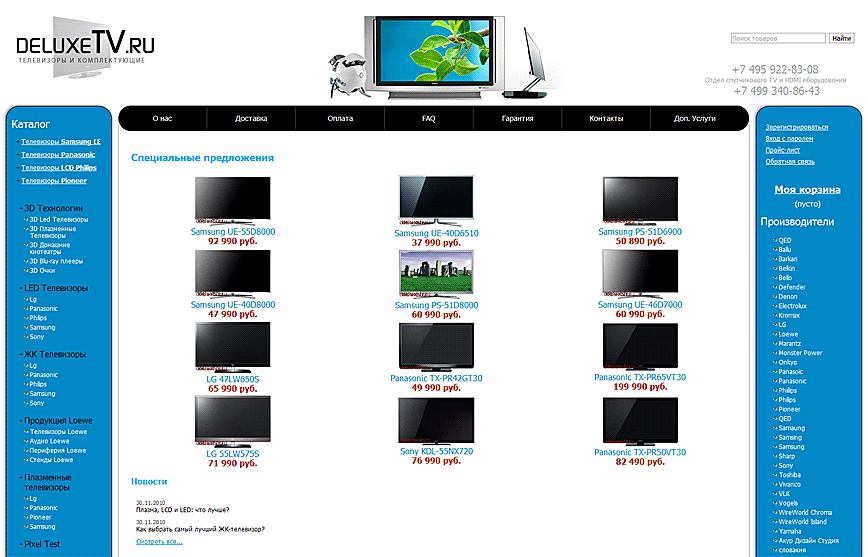Select 'Стенды Loewe' subcategory
868x557 pixels.
tap(51, 460)
